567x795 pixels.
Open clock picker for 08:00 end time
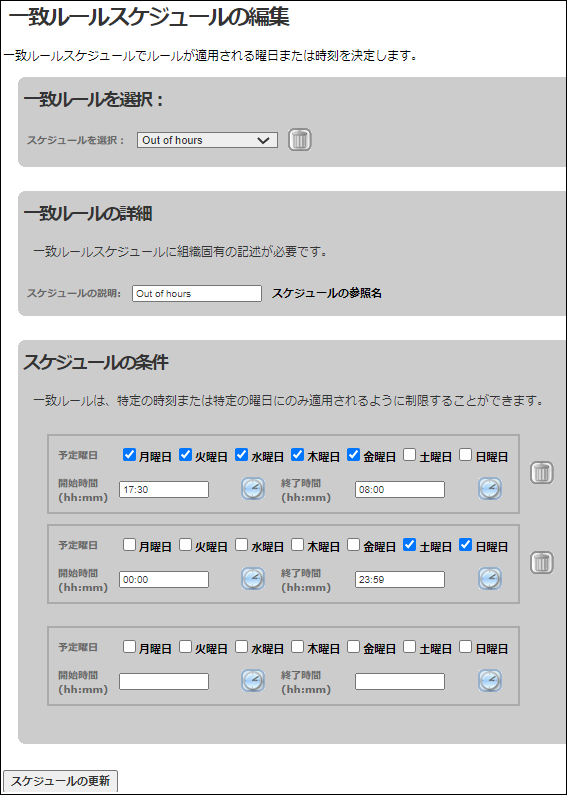click(490, 489)
